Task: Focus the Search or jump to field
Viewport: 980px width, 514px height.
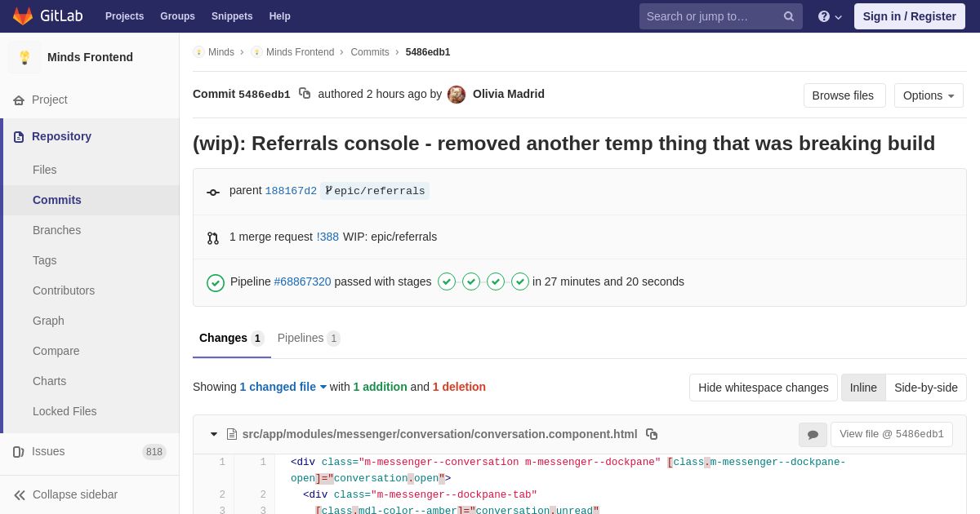Action: click(x=710, y=16)
